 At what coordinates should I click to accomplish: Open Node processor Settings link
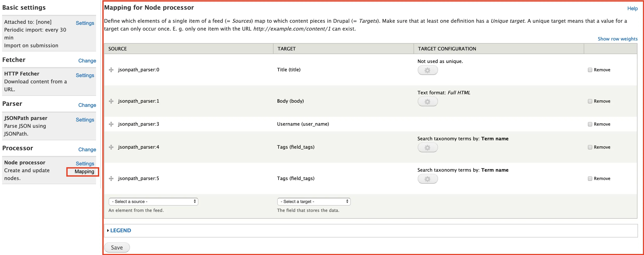tap(85, 164)
